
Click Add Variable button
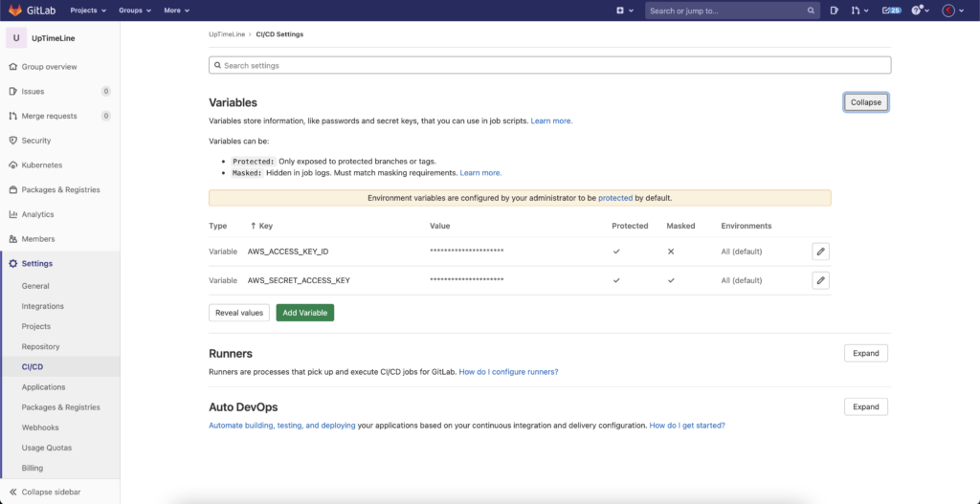click(x=305, y=313)
